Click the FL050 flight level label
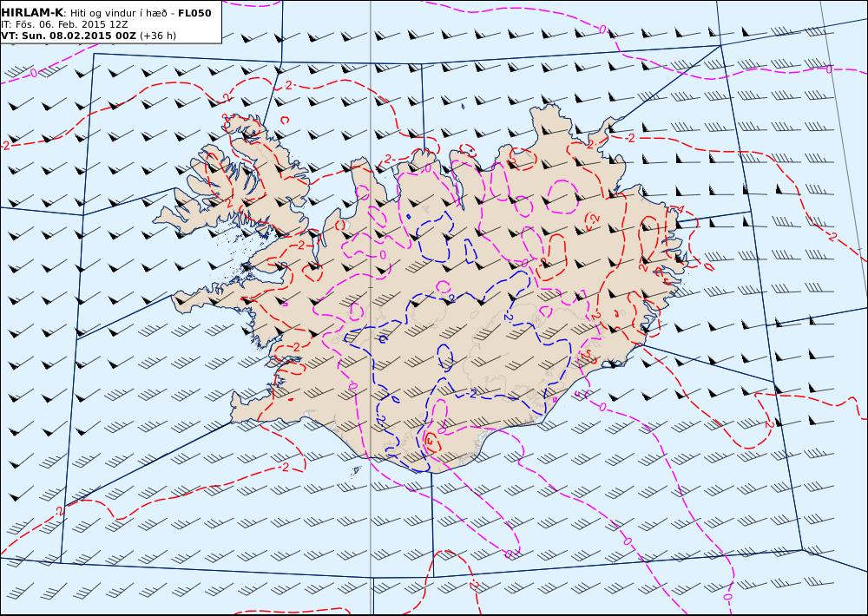 194,13
